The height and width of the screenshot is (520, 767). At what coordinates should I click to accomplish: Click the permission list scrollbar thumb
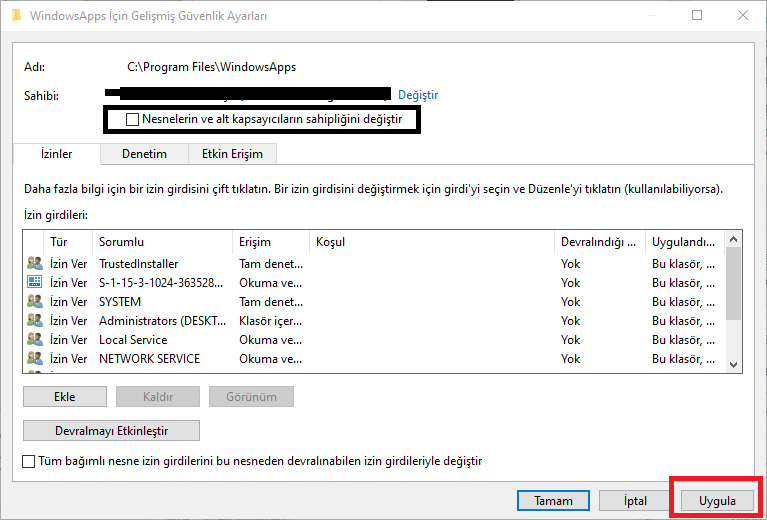[733, 284]
